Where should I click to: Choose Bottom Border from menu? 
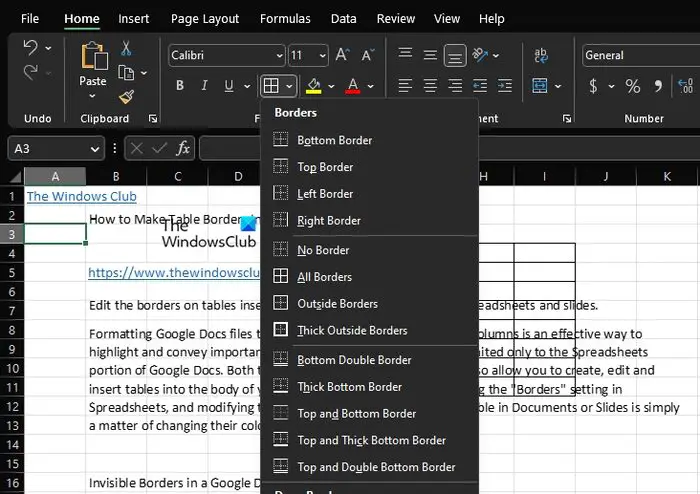click(370, 140)
